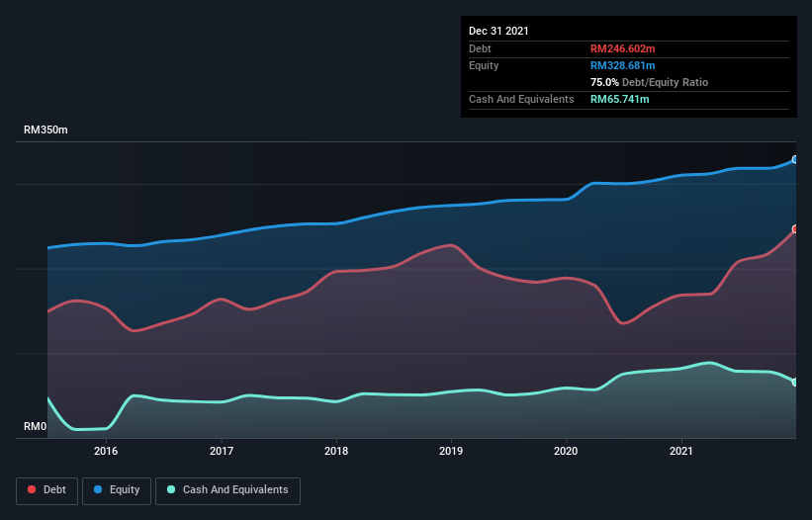The width and height of the screenshot is (812, 520).
Task: Click the RM350m y-axis label
Action: click(x=45, y=130)
